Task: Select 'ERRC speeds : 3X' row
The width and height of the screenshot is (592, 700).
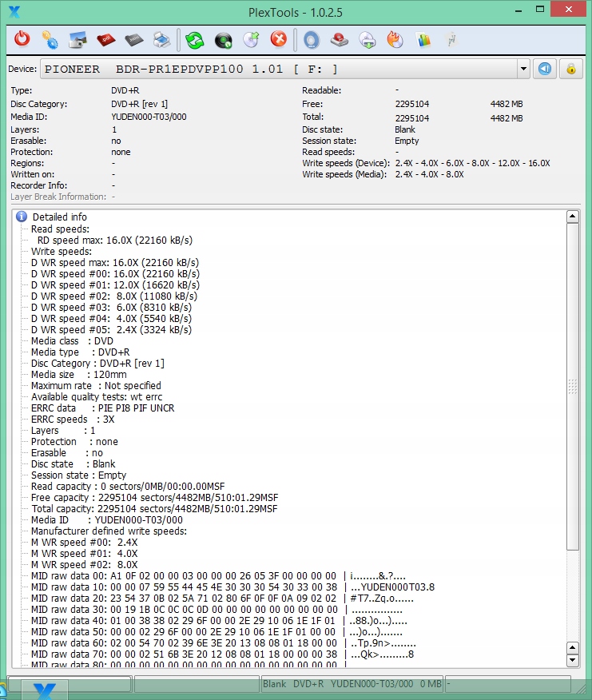Action: pyautogui.click(x=73, y=420)
